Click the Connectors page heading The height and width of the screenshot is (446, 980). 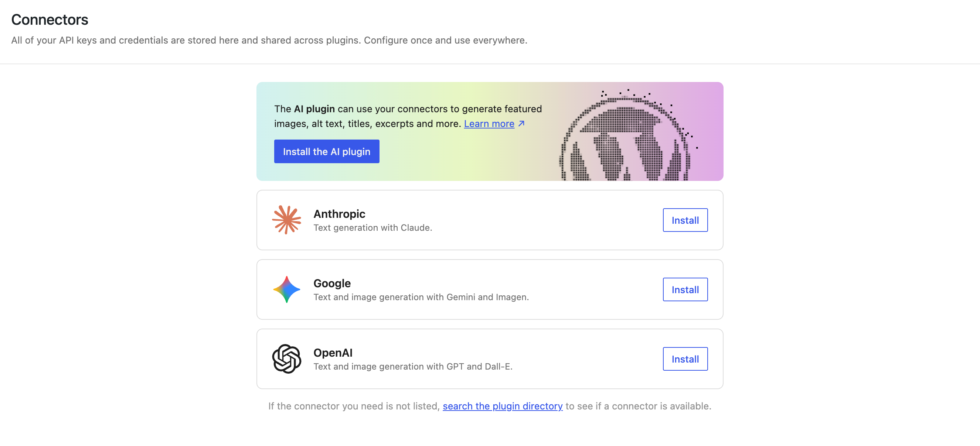click(x=50, y=20)
